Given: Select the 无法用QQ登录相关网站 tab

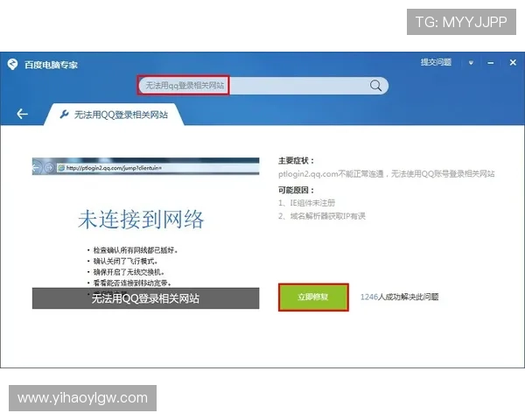Looking at the screenshot, I should click(x=114, y=115).
